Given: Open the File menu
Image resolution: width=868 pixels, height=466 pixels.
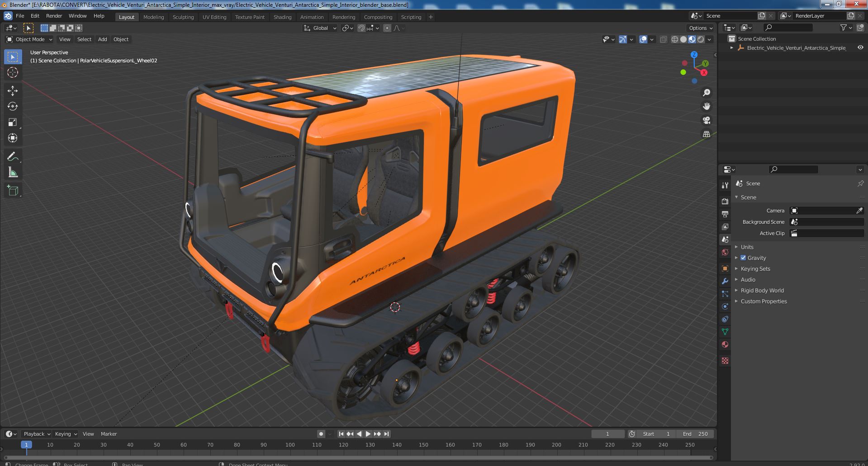Looking at the screenshot, I should 20,16.
